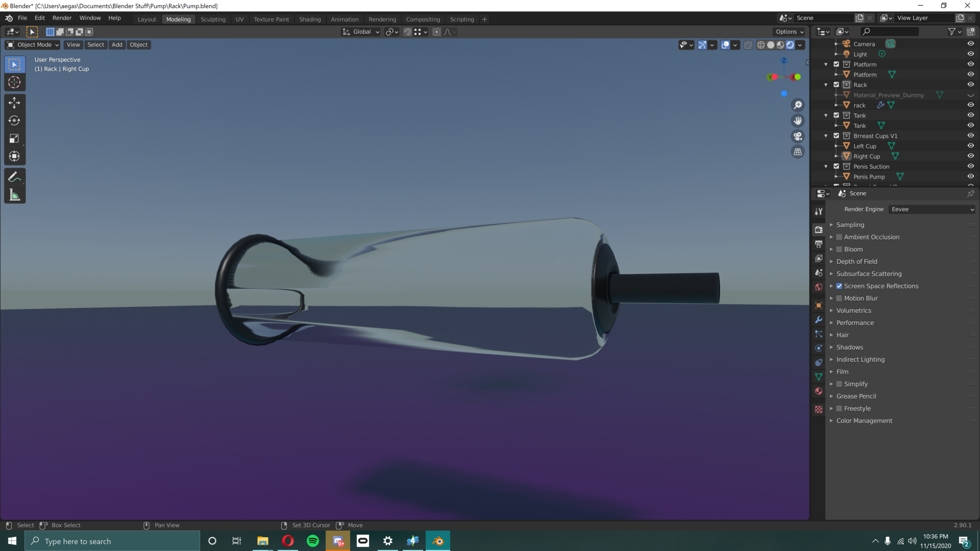980x551 pixels.
Task: Activate the Select Box tool
Action: pyautogui.click(x=14, y=64)
